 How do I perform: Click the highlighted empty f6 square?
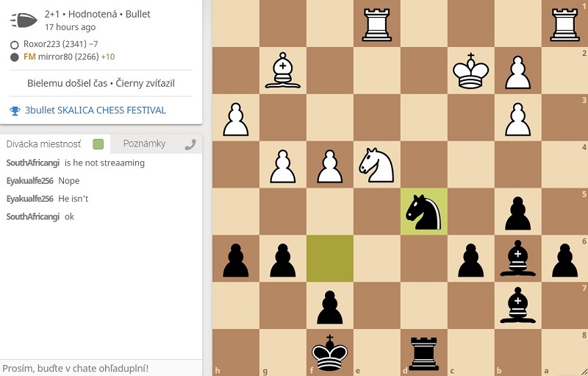pos(329,258)
